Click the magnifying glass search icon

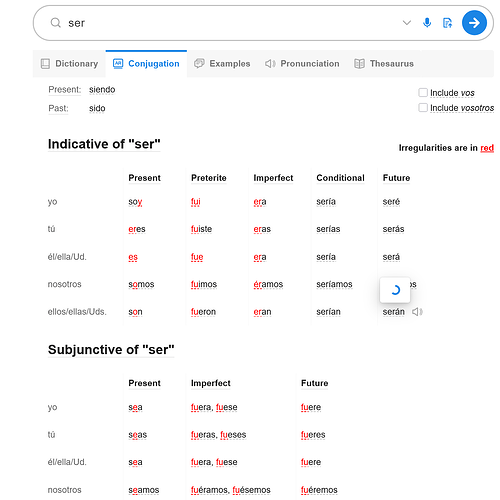pos(55,23)
